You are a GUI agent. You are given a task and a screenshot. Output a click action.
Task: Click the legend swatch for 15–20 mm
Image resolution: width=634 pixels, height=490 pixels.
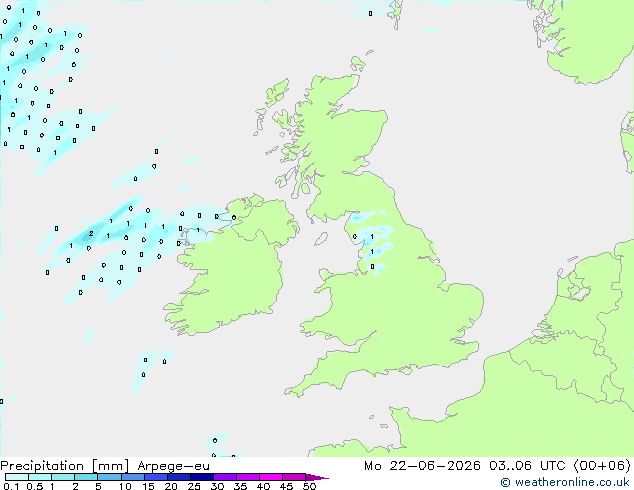pos(155,477)
